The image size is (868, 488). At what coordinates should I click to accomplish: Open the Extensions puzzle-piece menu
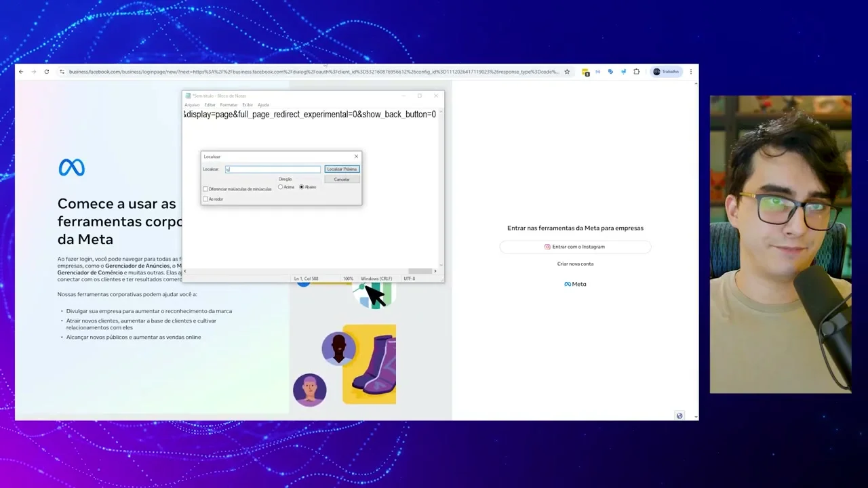click(636, 72)
